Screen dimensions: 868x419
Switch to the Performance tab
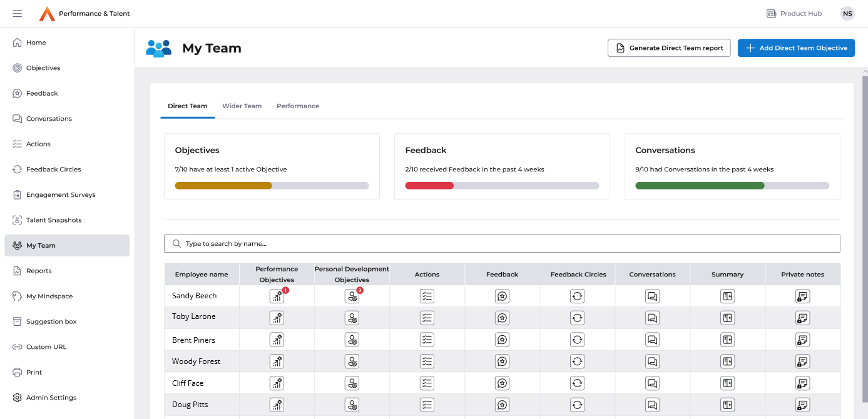pos(298,106)
